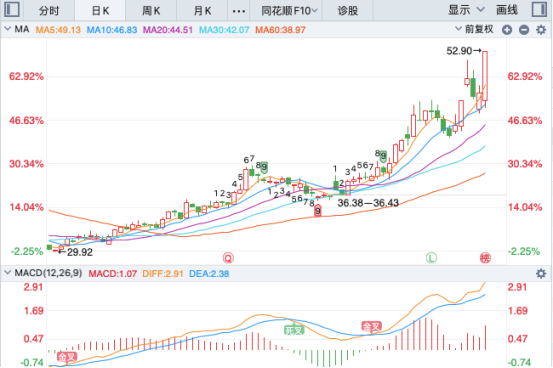Collapse the MA indicator panel chevron

click(7, 29)
